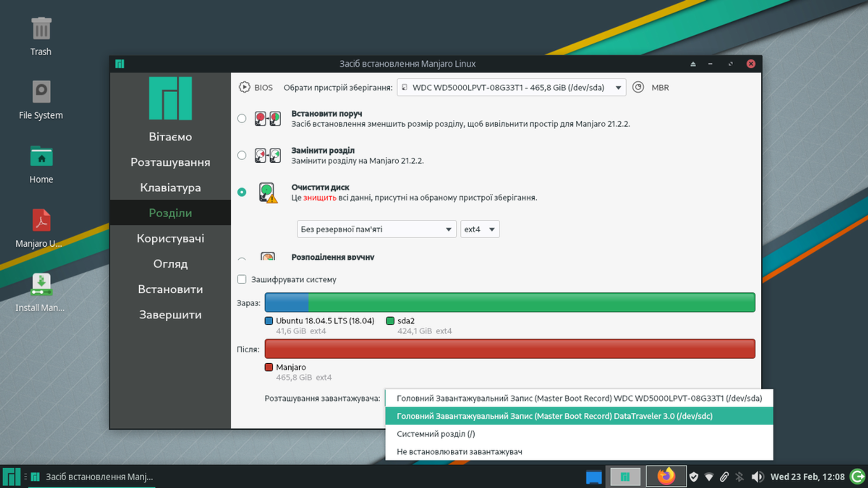868x488 pixels.
Task: Select the erase disk radio button
Action: tap(242, 192)
